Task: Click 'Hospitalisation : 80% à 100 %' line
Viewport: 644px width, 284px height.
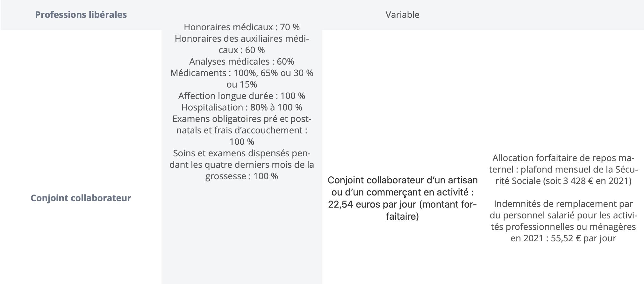Action: coord(242,107)
